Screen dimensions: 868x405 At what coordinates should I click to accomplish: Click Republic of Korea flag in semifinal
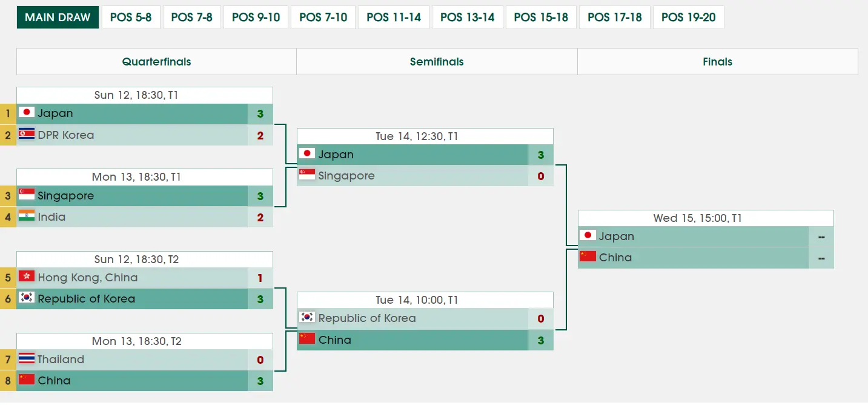307,318
